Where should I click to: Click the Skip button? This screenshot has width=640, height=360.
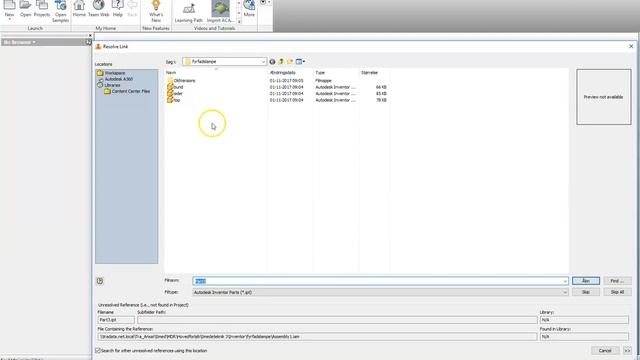586,292
